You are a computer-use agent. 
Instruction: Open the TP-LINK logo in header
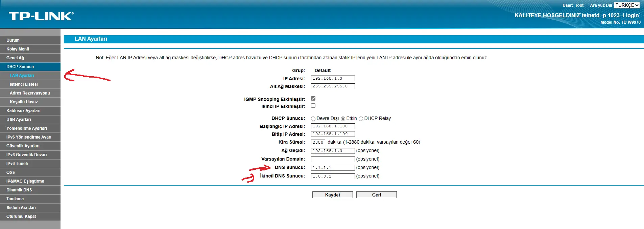pos(41,16)
